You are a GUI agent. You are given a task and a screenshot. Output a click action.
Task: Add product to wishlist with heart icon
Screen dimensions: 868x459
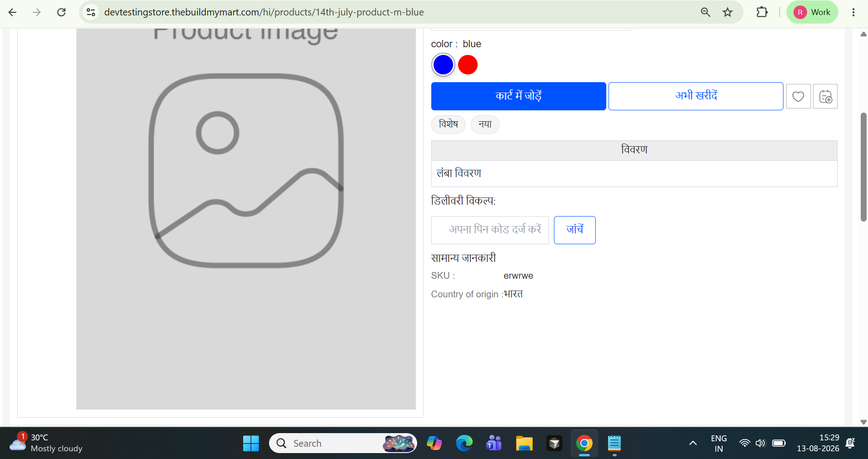point(798,96)
